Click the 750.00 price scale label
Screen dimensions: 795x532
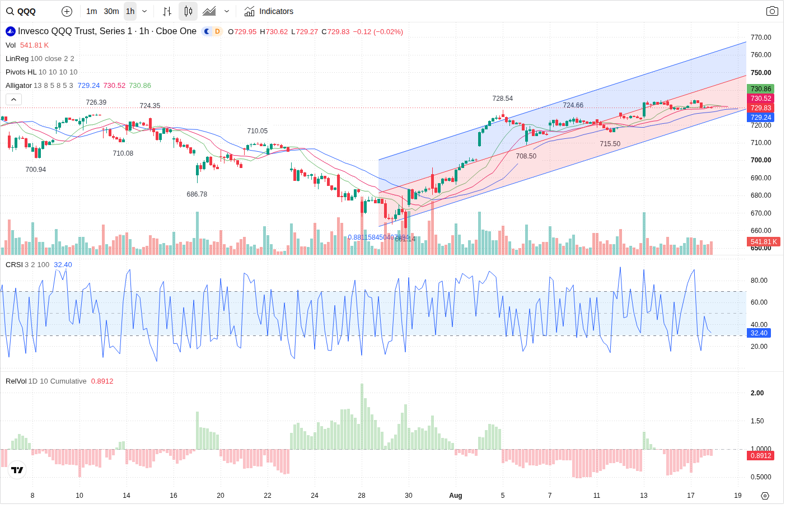[x=761, y=73]
